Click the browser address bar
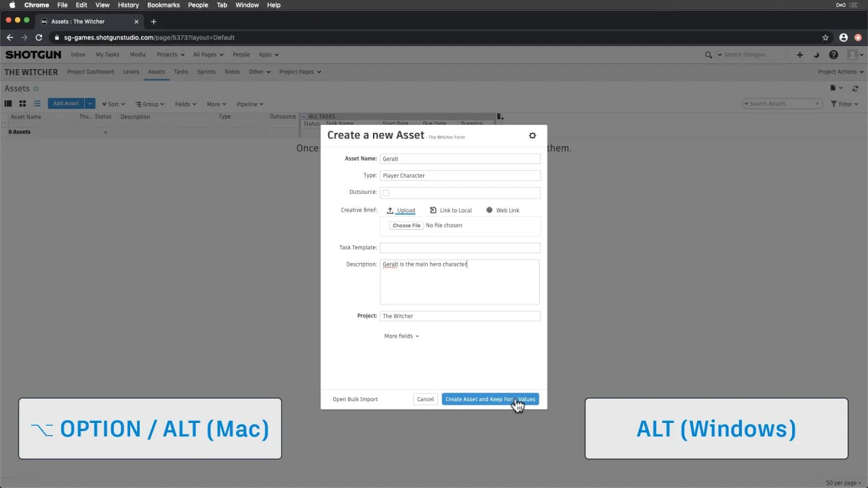The image size is (868, 488). (x=434, y=38)
